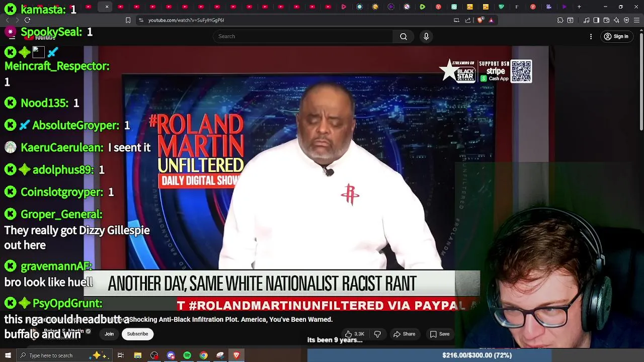644x362 pixels.
Task: Start voice search with microphone icon
Action: tap(426, 36)
